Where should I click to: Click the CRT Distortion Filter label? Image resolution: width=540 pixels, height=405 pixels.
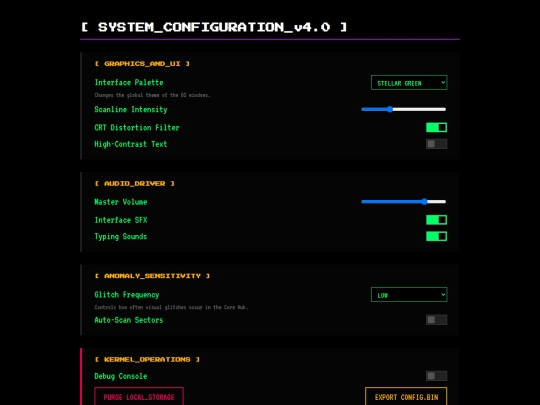pos(137,128)
